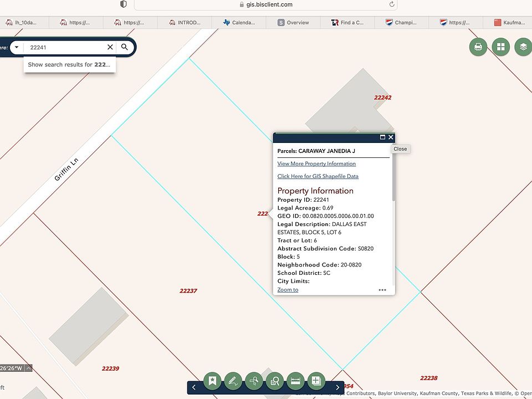Viewport: 532px width, 399px height.
Task: Open View More Property Information link
Action: point(316,163)
